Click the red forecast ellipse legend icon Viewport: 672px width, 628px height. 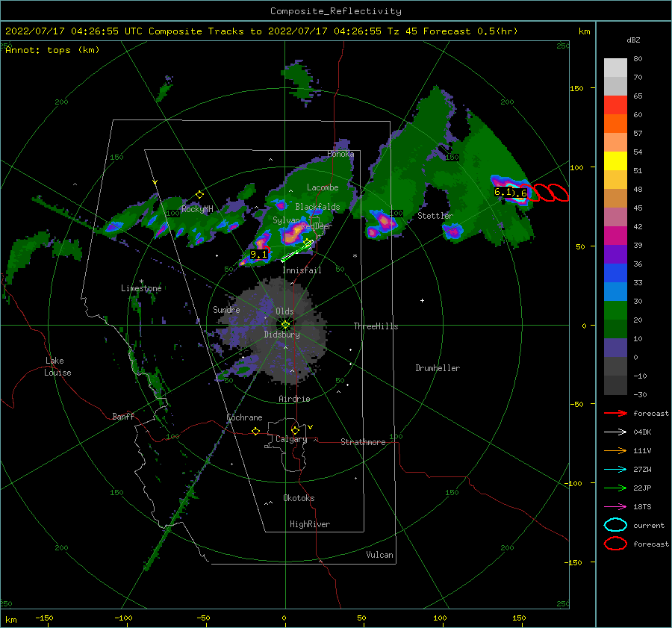pyautogui.click(x=615, y=544)
